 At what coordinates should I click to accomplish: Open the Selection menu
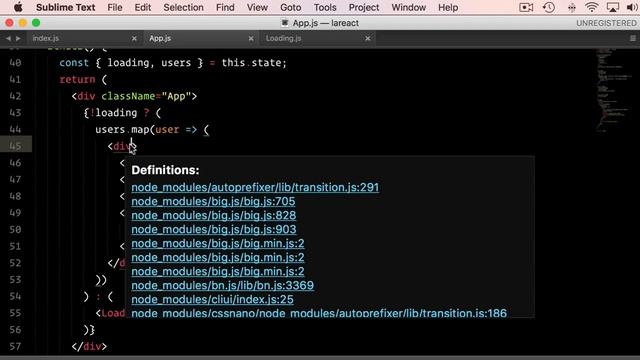(x=183, y=7)
